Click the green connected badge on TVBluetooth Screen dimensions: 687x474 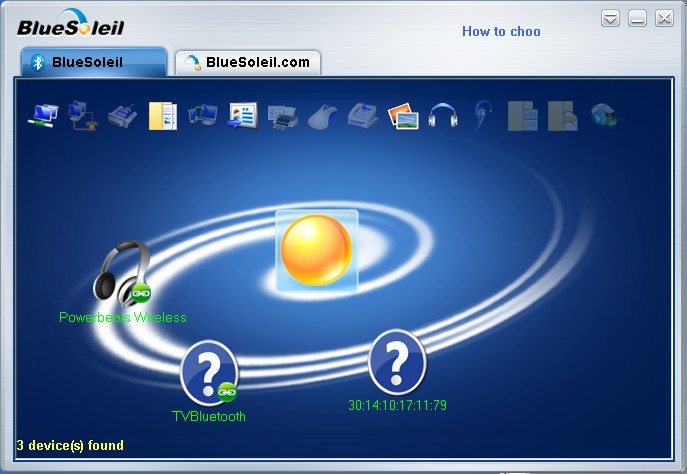click(227, 392)
